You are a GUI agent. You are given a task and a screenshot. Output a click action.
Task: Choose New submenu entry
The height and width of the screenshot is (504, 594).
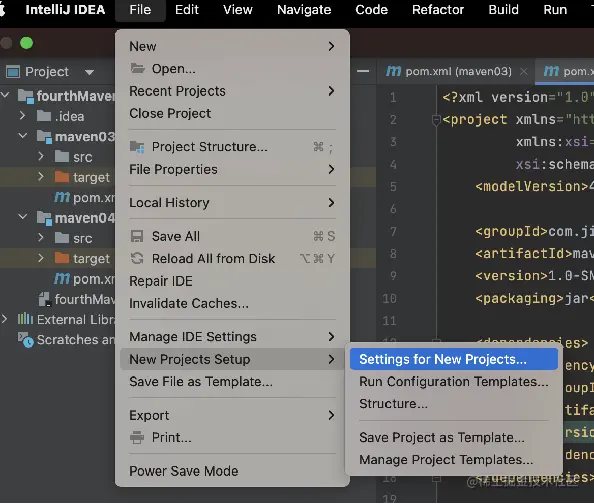[232, 46]
